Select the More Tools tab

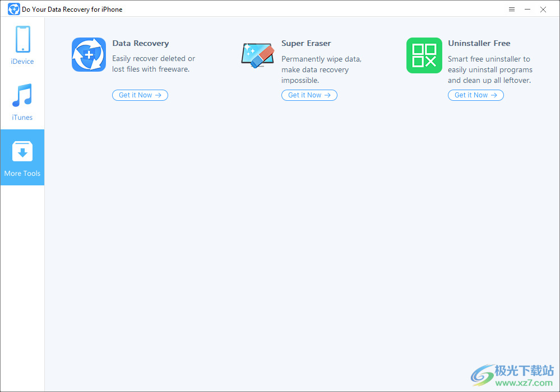tap(22, 157)
